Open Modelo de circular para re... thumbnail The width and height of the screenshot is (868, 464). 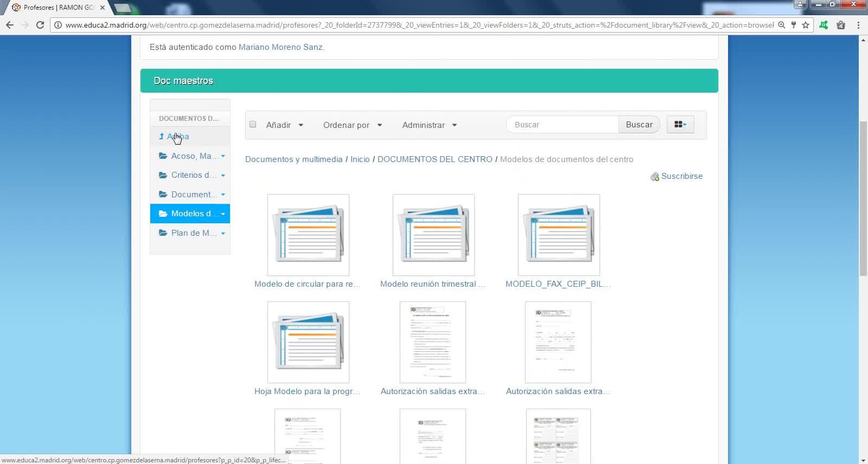click(x=308, y=235)
